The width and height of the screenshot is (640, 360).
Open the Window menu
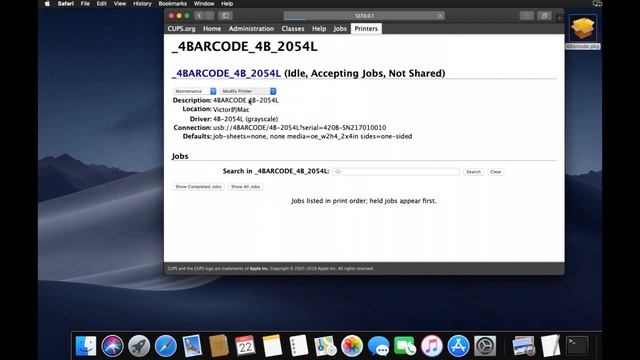(x=204, y=4)
